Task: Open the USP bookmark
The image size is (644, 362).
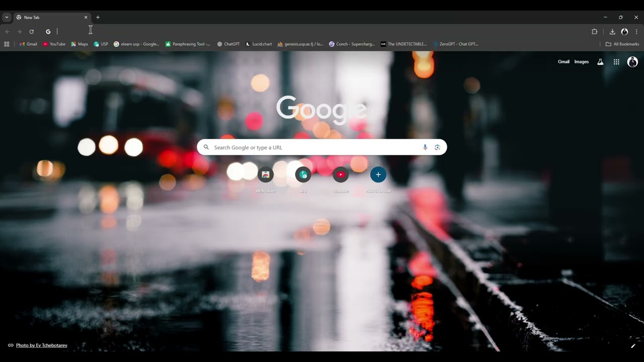Action: [x=101, y=44]
